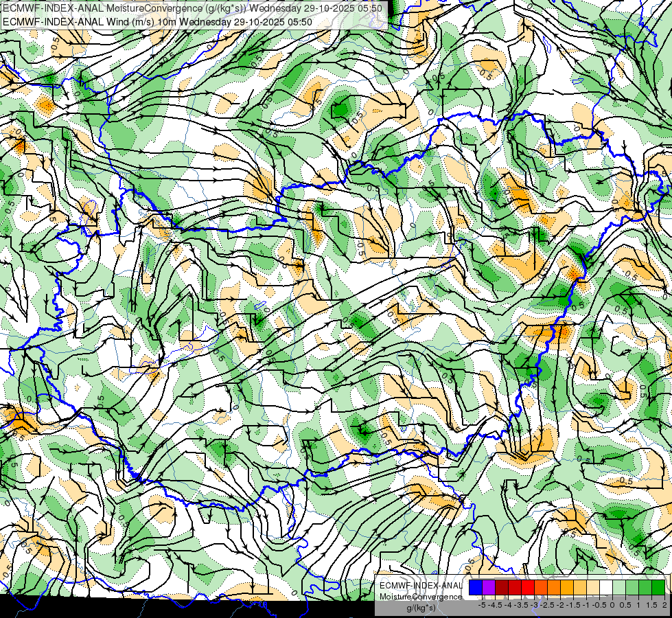Click the darkest green legend swatch
The width and height of the screenshot is (672, 618).
click(658, 588)
